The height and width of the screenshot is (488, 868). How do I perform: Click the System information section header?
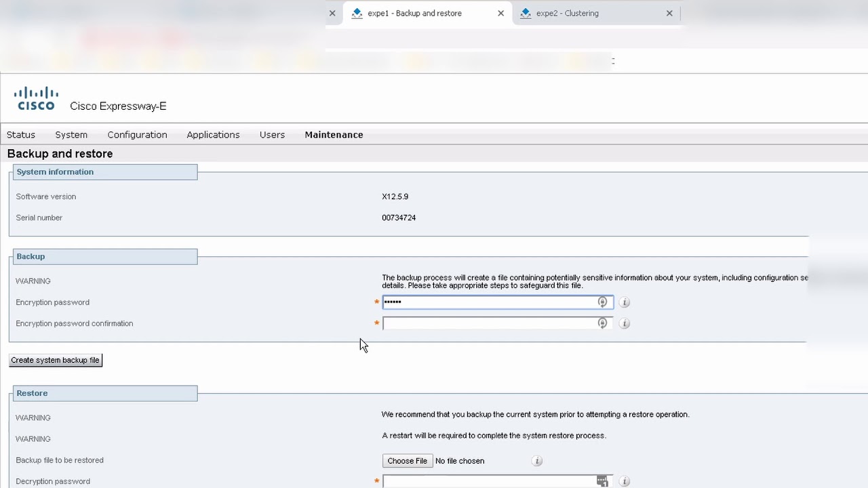click(104, 172)
